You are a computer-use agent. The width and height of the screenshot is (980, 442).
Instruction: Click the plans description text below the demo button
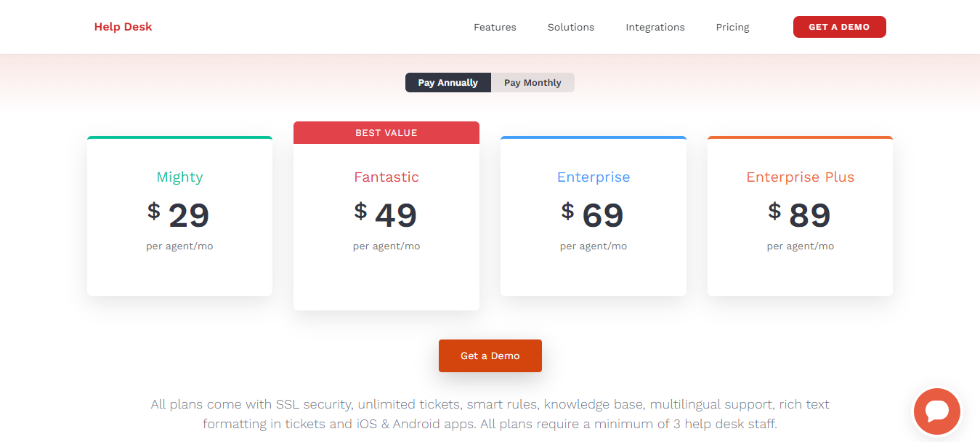[490, 414]
